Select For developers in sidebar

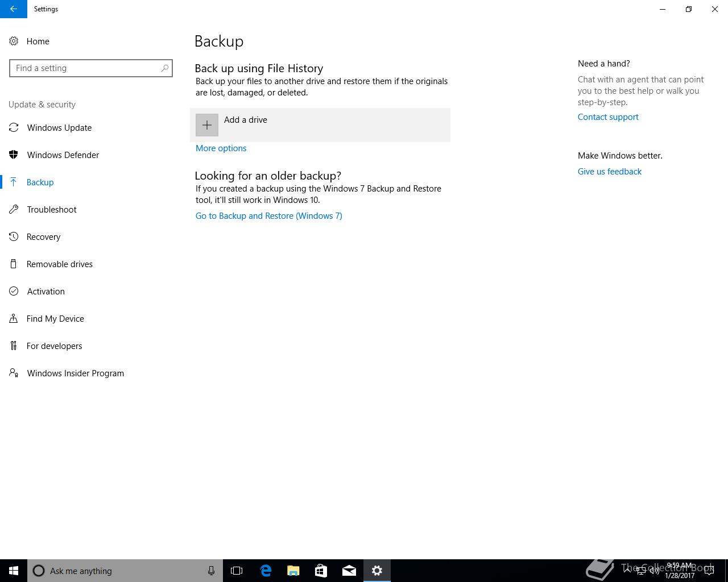point(54,346)
